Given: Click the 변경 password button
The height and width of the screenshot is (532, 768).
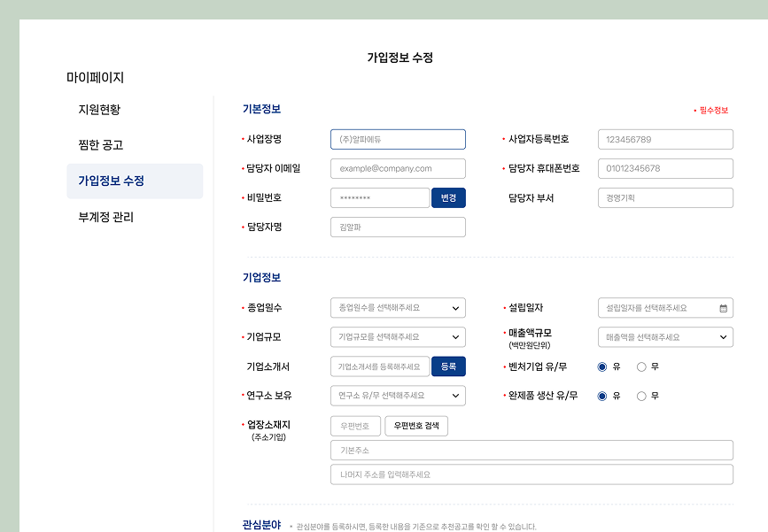Looking at the screenshot, I should pos(448,198).
